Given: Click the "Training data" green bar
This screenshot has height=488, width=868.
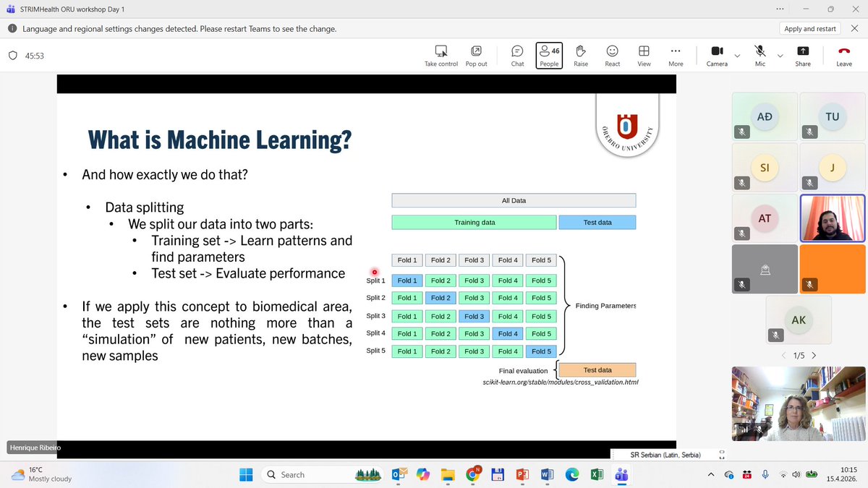Looking at the screenshot, I should (x=475, y=222).
